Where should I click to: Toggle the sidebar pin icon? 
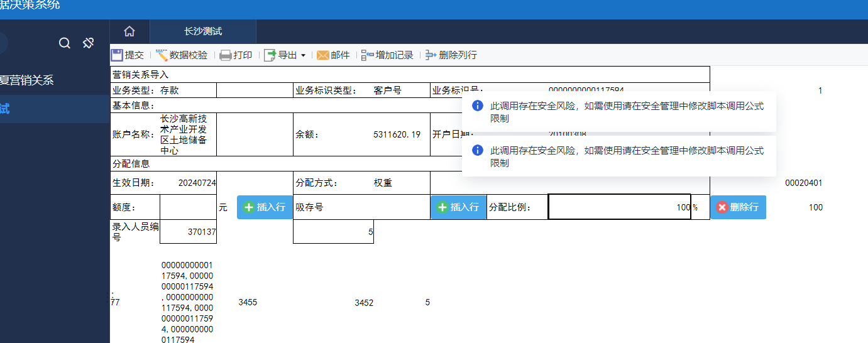point(88,43)
